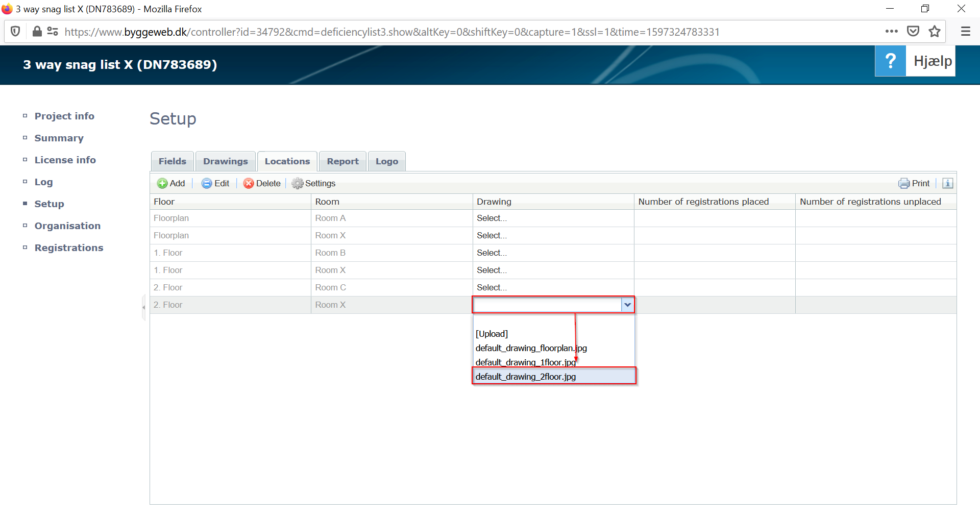
Task: Select the 1. Floor cell in Room B row
Action: 230,253
